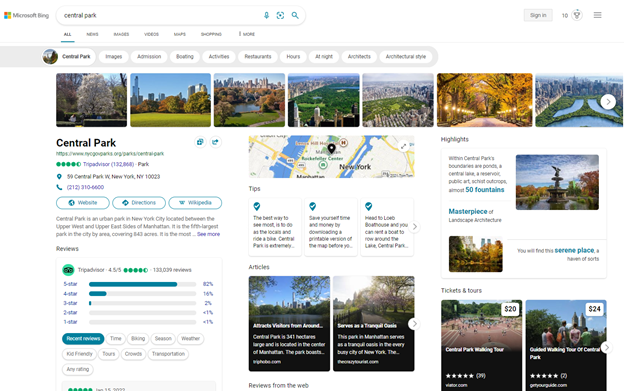The image size is (624, 391).
Task: Click the search magnifier icon
Action: pos(295,15)
